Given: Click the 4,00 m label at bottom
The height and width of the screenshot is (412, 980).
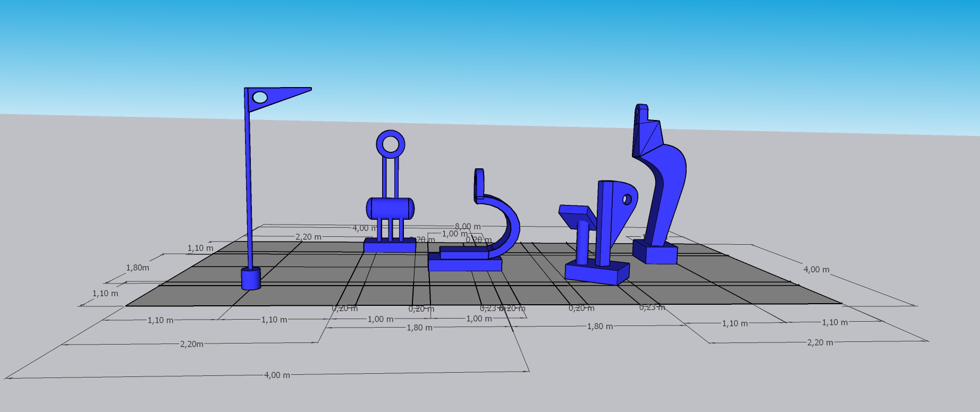Looking at the screenshot, I should [277, 375].
